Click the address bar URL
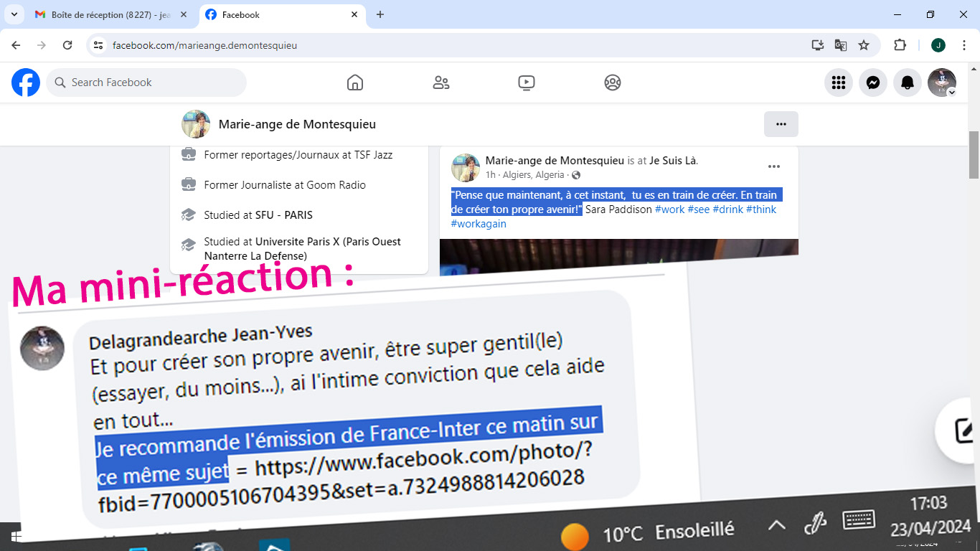This screenshot has width=980, height=551. point(204,45)
